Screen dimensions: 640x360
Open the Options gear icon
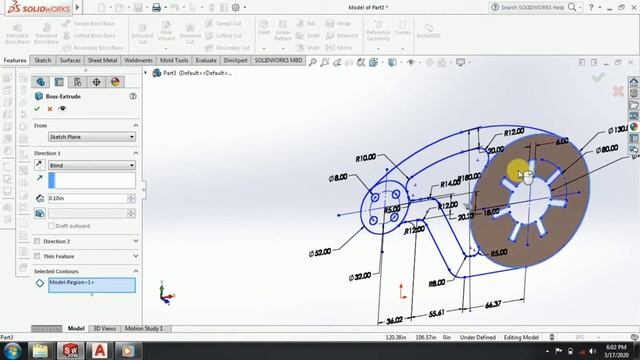[x=236, y=7]
